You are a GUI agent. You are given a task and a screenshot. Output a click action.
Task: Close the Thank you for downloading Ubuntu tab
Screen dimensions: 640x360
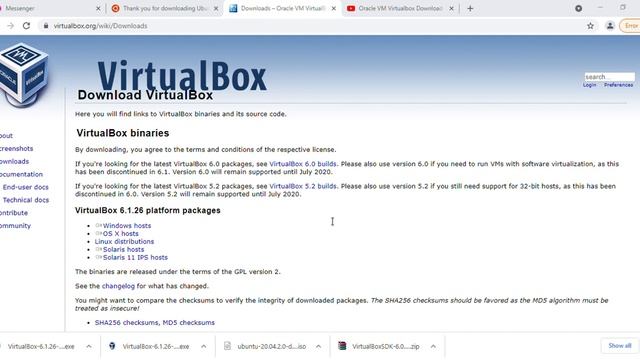pos(216,8)
